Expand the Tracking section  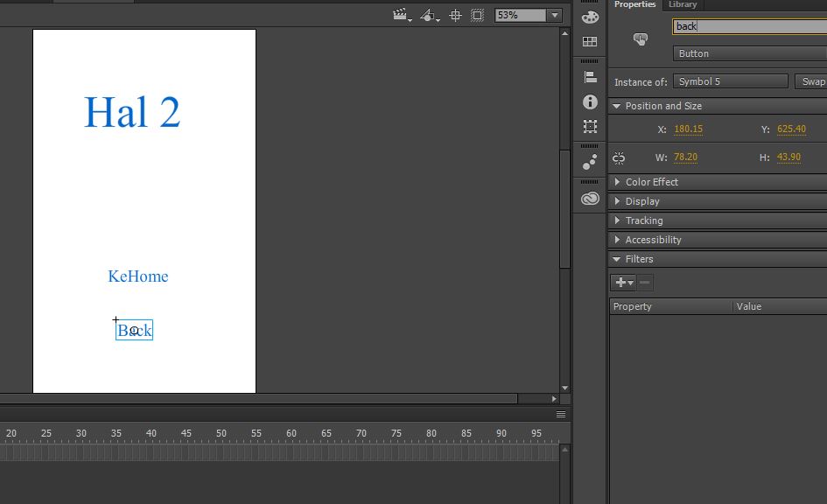(x=617, y=220)
